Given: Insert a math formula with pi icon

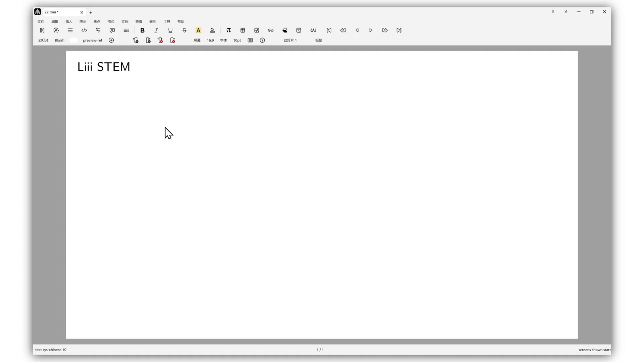Looking at the screenshot, I should pos(228,30).
